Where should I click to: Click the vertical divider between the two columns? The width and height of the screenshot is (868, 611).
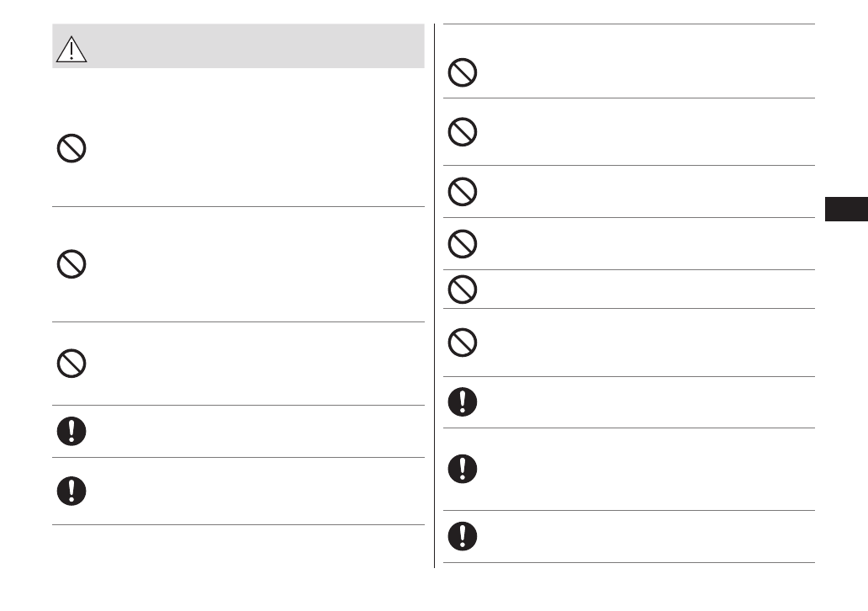click(x=435, y=295)
